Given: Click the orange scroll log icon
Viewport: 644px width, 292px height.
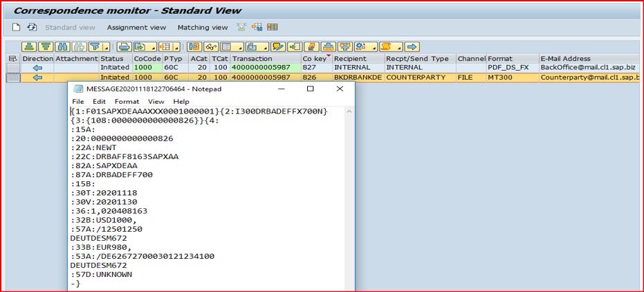Looking at the screenshot, I should (386, 47).
